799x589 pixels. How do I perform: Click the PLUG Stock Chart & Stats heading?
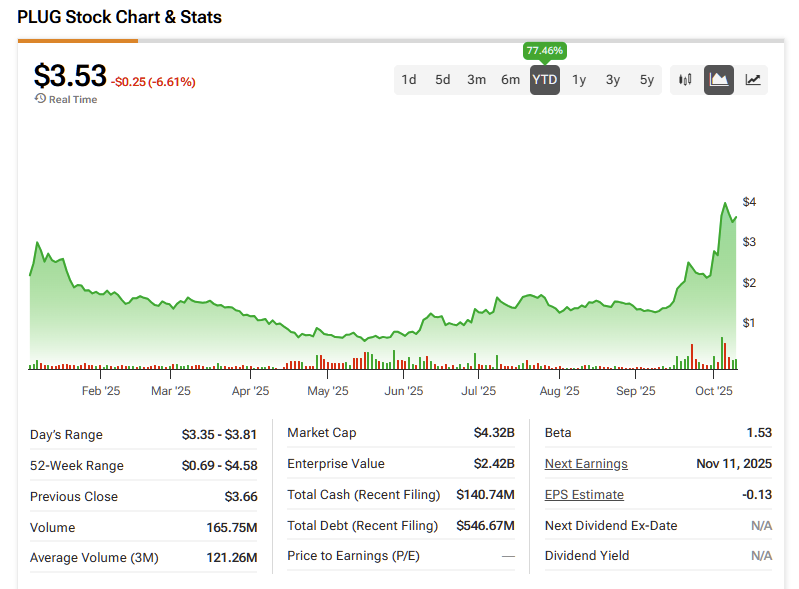tap(120, 17)
